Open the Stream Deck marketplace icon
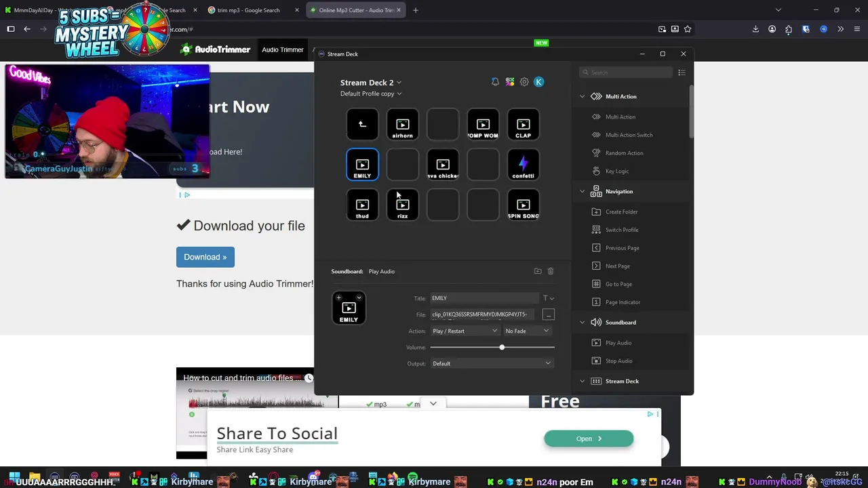This screenshot has width=868, height=488. tap(510, 82)
